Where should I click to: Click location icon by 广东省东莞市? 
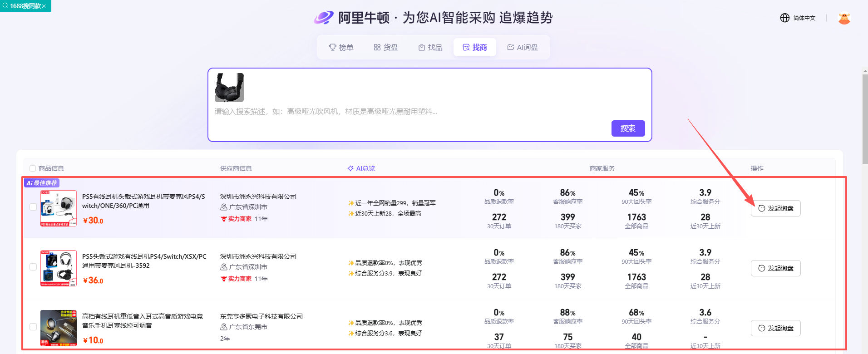(224, 327)
